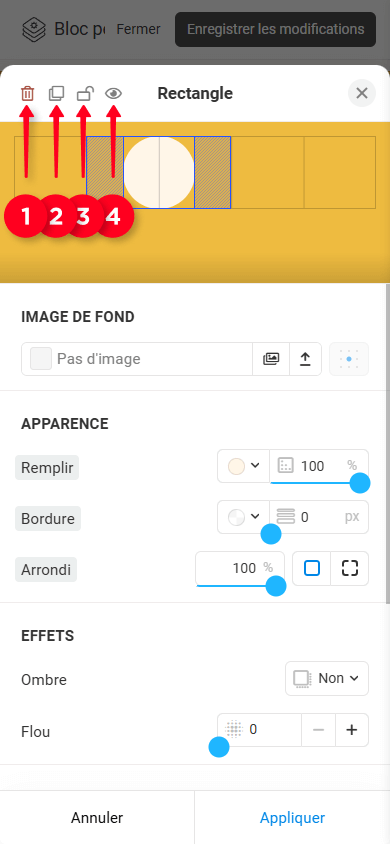Click Appliquer to apply changes

[x=292, y=818]
